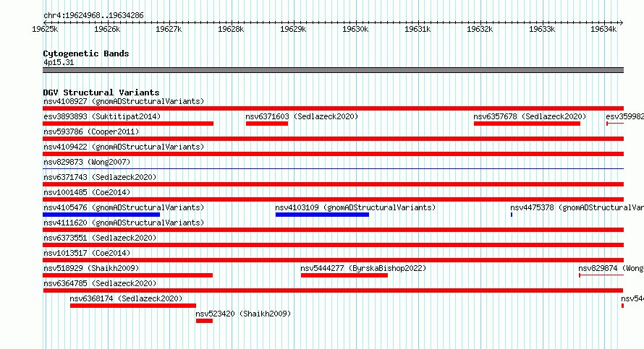Select the nsv829873 Wong2007 label

87,162
